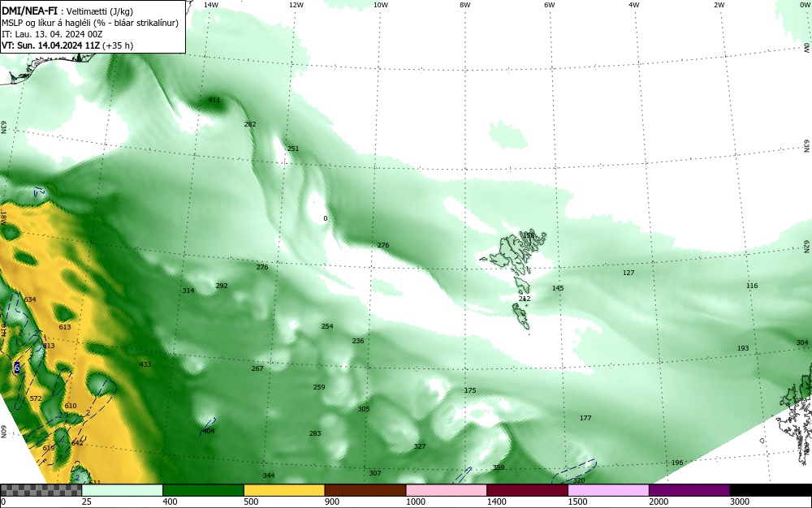Click the '900' legend scale label
Image resolution: width=812 pixels, height=508 pixels.
point(332,502)
